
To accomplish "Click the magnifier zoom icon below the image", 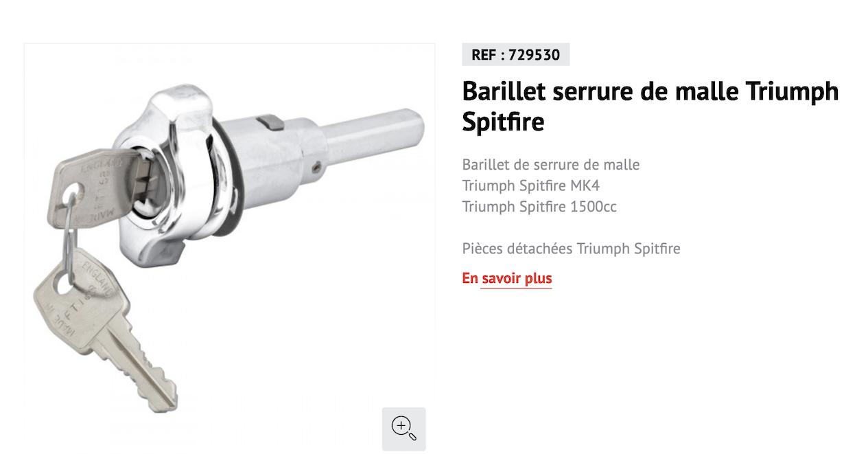I will [x=403, y=429].
